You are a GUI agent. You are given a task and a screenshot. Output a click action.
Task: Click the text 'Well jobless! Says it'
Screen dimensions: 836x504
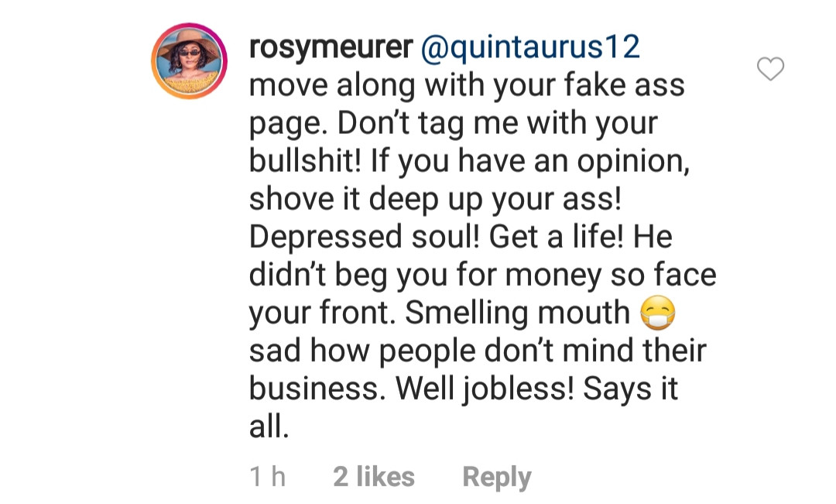[x=536, y=389]
